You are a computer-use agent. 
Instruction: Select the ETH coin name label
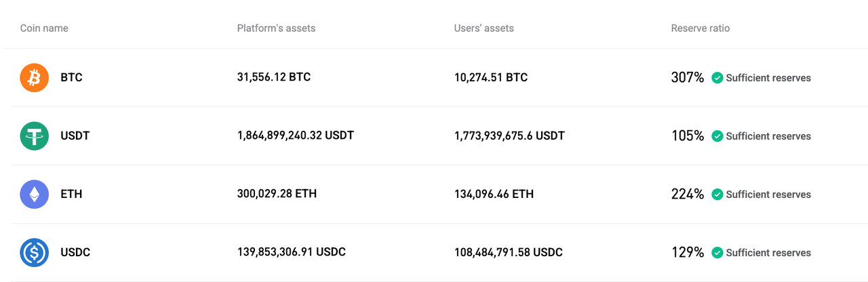[71, 195]
